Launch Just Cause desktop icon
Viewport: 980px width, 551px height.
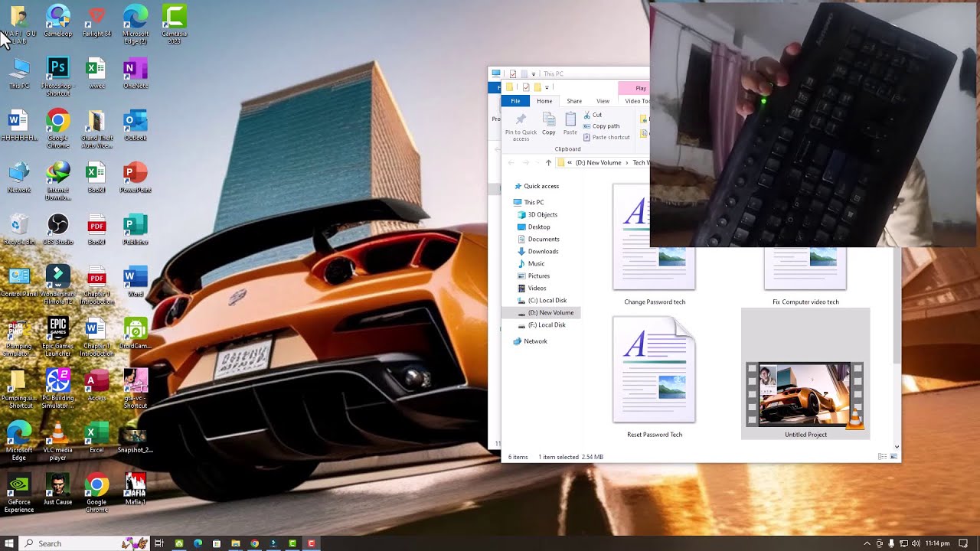click(57, 489)
